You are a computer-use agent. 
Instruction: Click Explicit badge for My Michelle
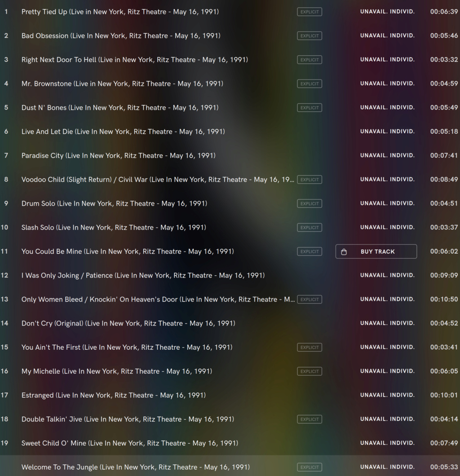[310, 371]
